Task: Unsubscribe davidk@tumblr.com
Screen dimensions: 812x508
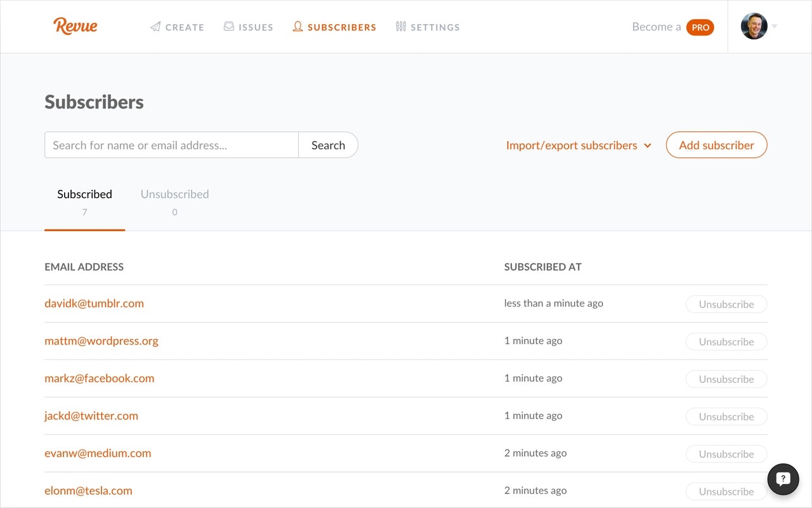Action: 726,304
